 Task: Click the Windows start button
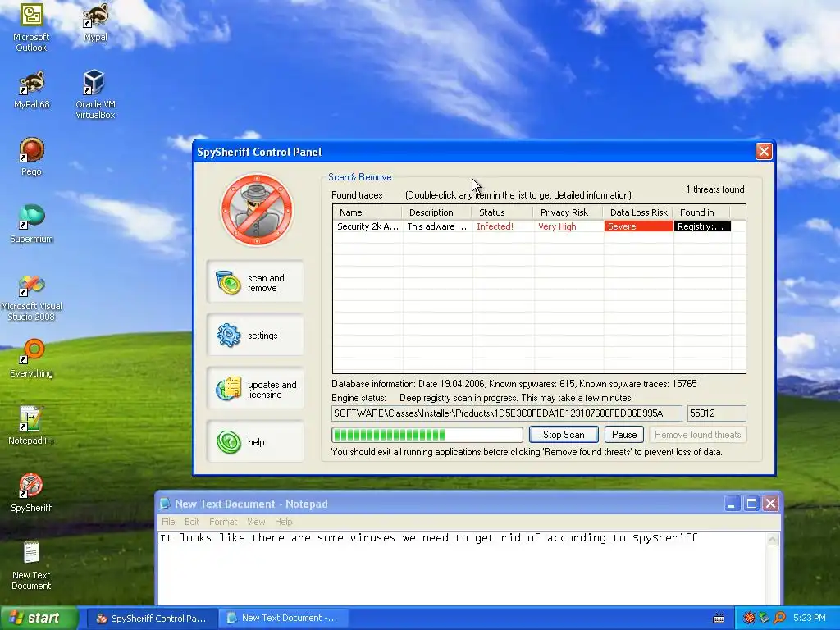pyautogui.click(x=39, y=618)
